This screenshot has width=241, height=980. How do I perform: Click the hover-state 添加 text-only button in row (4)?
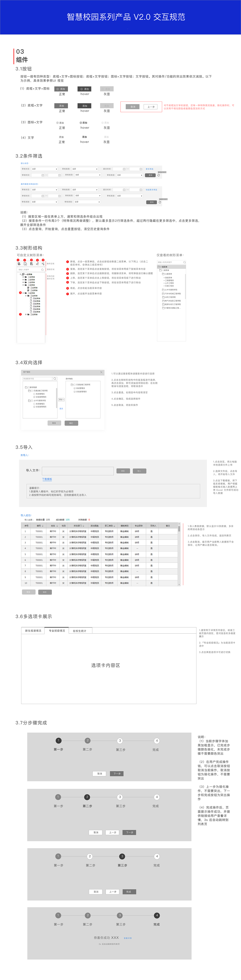[84, 137]
